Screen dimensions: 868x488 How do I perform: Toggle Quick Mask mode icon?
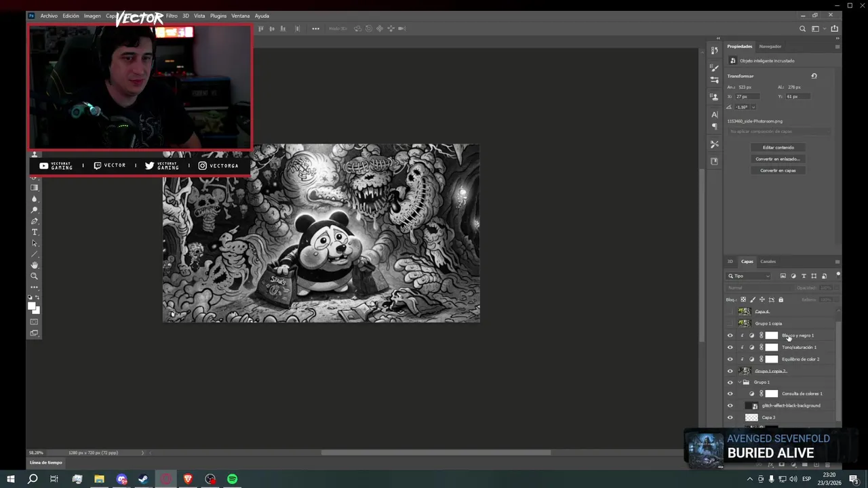point(35,322)
